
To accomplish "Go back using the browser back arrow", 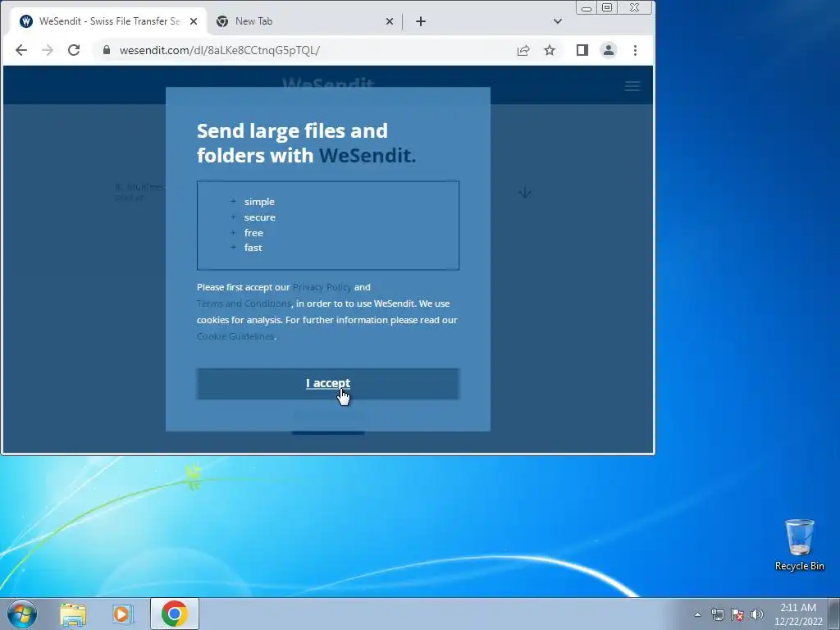I will [x=21, y=50].
